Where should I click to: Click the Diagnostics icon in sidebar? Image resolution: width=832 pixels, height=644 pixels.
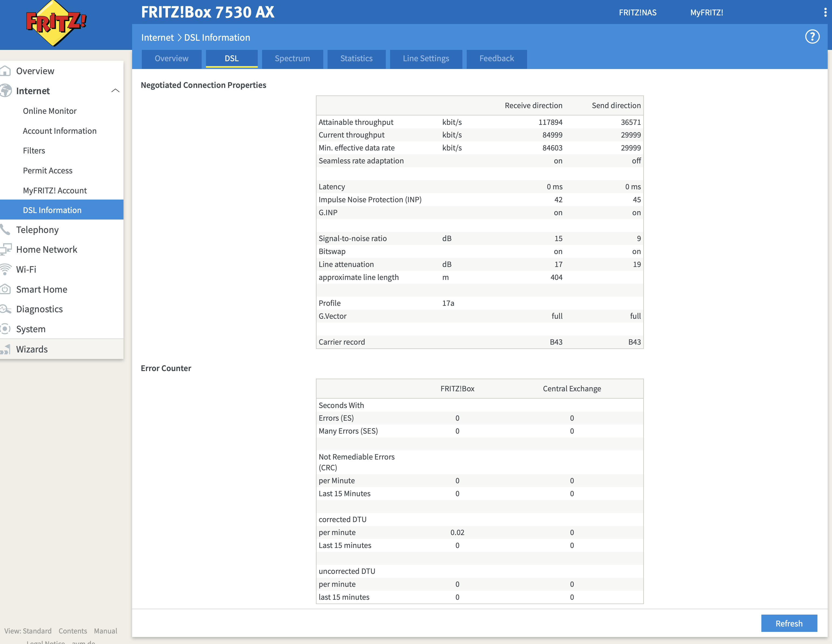coord(5,309)
